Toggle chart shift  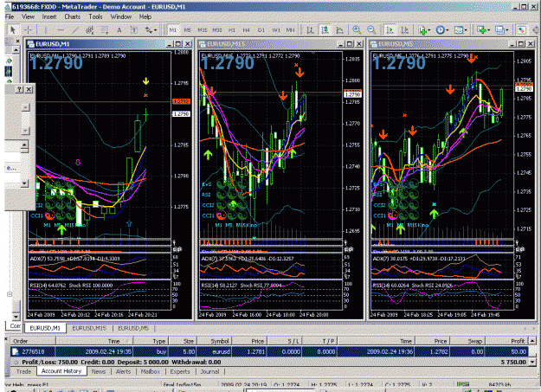click(405, 30)
